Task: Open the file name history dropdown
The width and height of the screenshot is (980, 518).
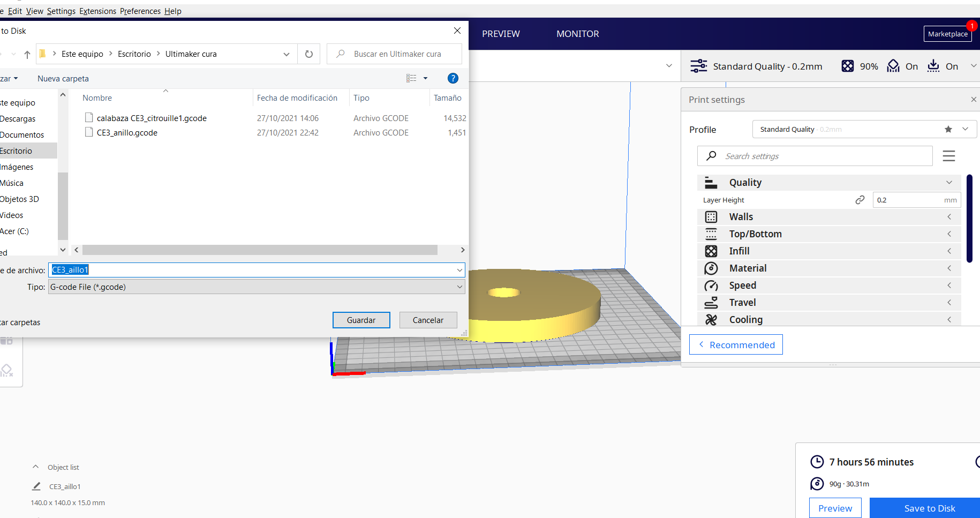Action: [459, 270]
